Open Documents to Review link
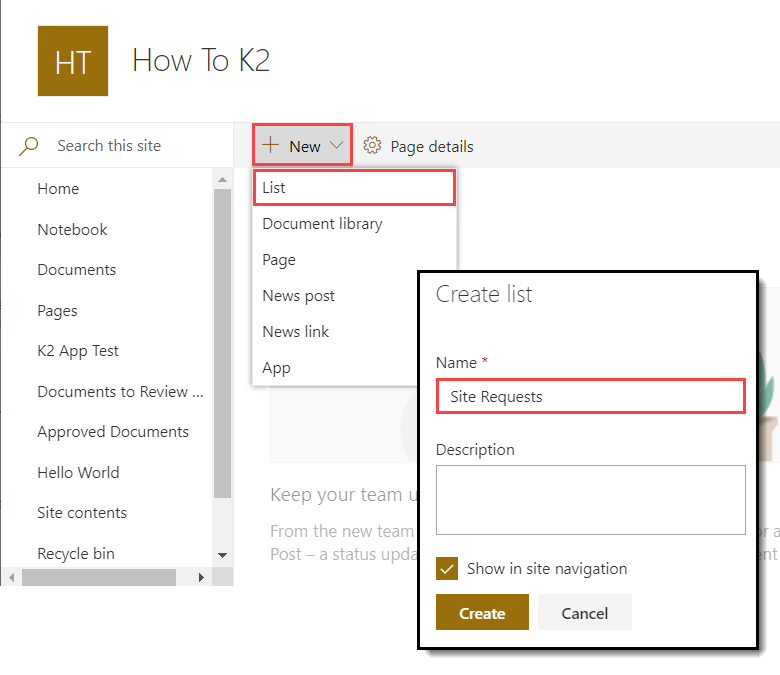The width and height of the screenshot is (780, 675). point(120,392)
